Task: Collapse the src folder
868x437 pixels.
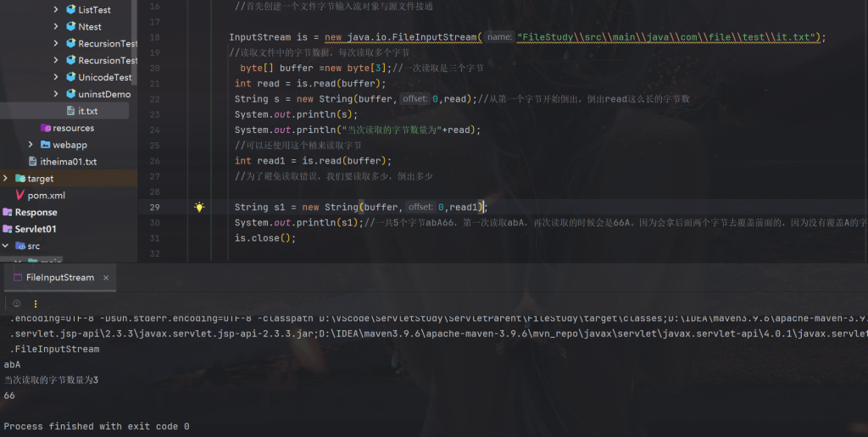Action: click(6, 246)
